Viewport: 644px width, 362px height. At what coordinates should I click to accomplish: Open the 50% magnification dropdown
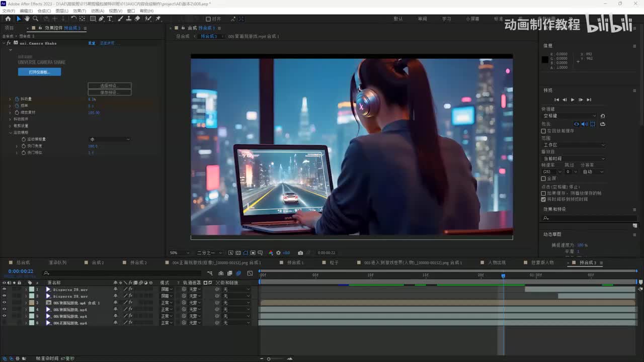click(180, 253)
